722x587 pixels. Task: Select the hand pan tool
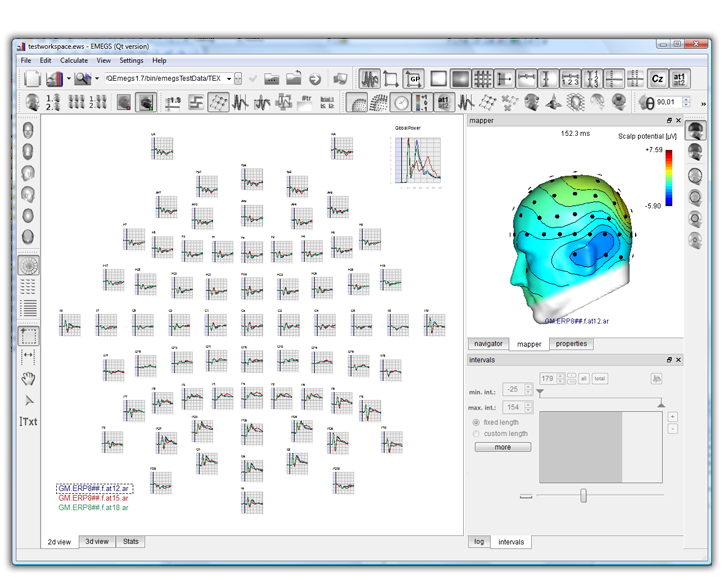[29, 377]
